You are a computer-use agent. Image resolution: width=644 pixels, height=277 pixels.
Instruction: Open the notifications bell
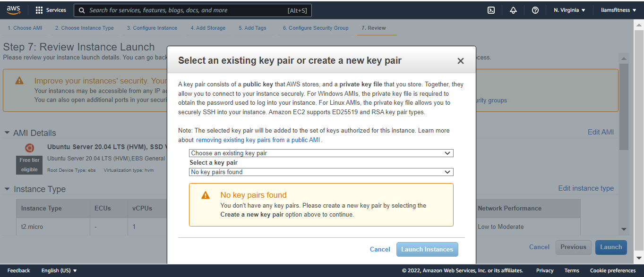(513, 10)
